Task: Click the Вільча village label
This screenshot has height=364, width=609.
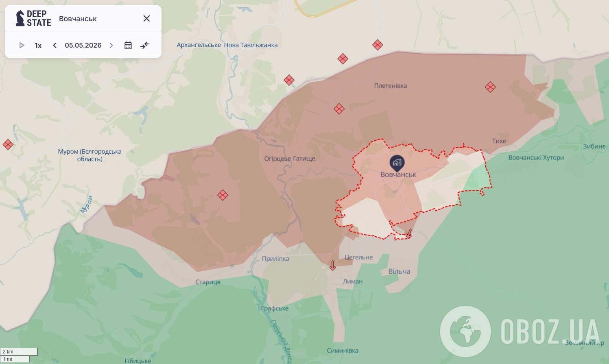Action: pyautogui.click(x=399, y=272)
